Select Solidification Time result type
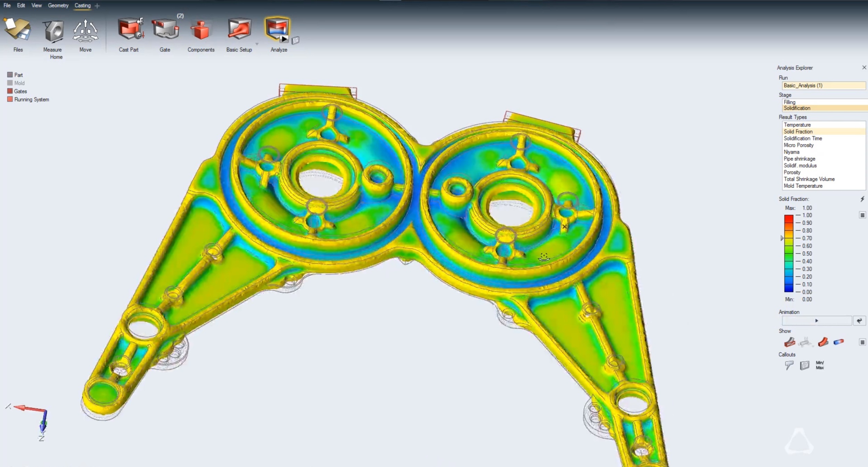 click(x=824, y=138)
